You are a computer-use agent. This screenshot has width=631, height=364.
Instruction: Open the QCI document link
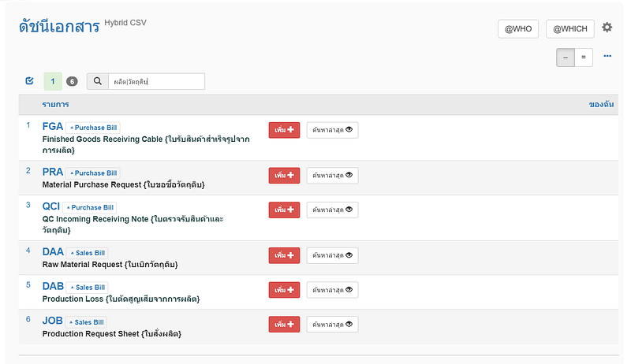51,206
